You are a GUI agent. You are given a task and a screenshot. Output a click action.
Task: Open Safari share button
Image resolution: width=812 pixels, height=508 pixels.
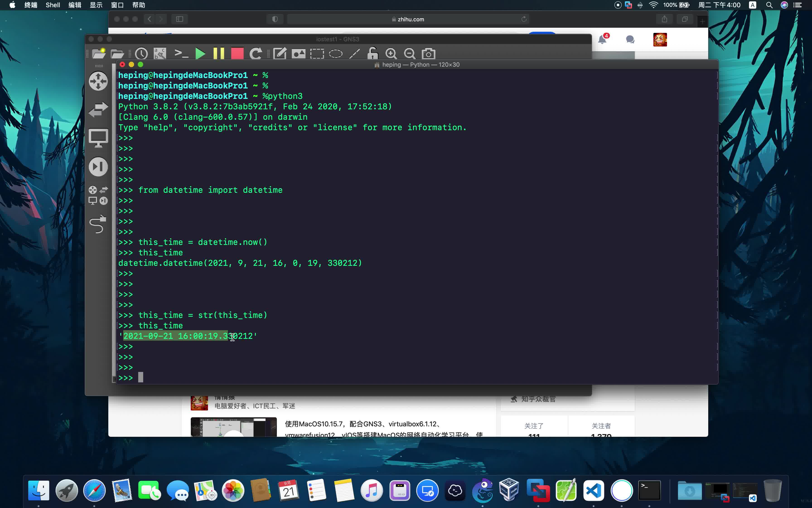tap(664, 19)
